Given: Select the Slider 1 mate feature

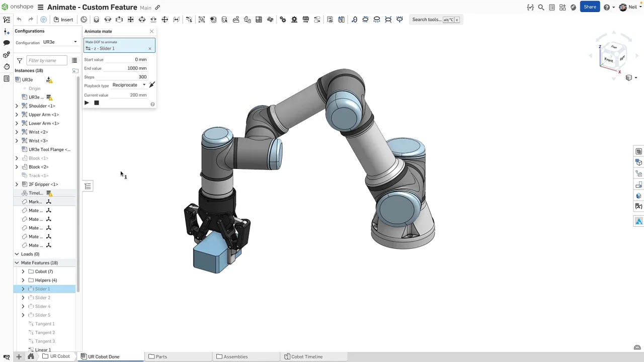Looking at the screenshot, I should click(42, 289).
